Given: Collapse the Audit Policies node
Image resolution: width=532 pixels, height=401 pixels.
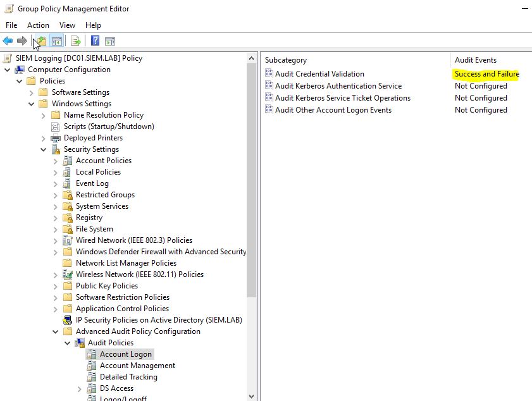Looking at the screenshot, I should [68, 343].
